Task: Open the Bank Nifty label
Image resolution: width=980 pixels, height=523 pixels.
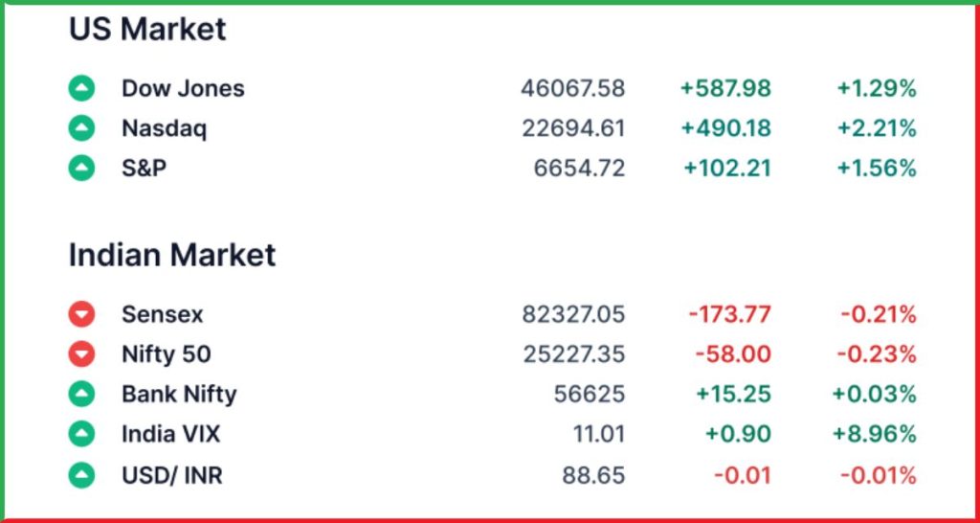Action: click(179, 395)
